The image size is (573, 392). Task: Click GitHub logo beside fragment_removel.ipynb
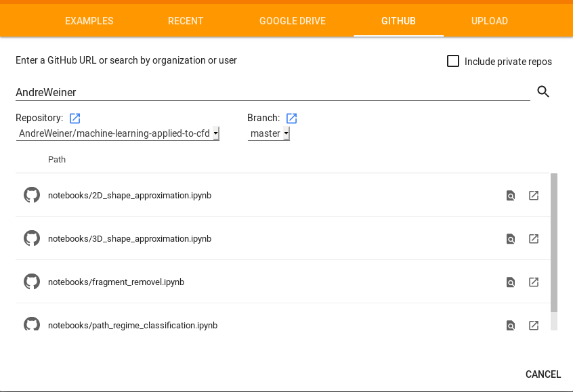(x=32, y=282)
